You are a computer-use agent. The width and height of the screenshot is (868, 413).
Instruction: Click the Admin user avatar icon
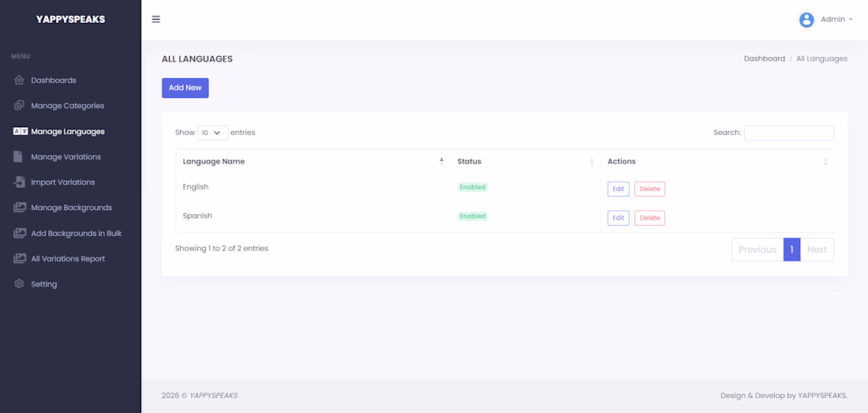[806, 20]
